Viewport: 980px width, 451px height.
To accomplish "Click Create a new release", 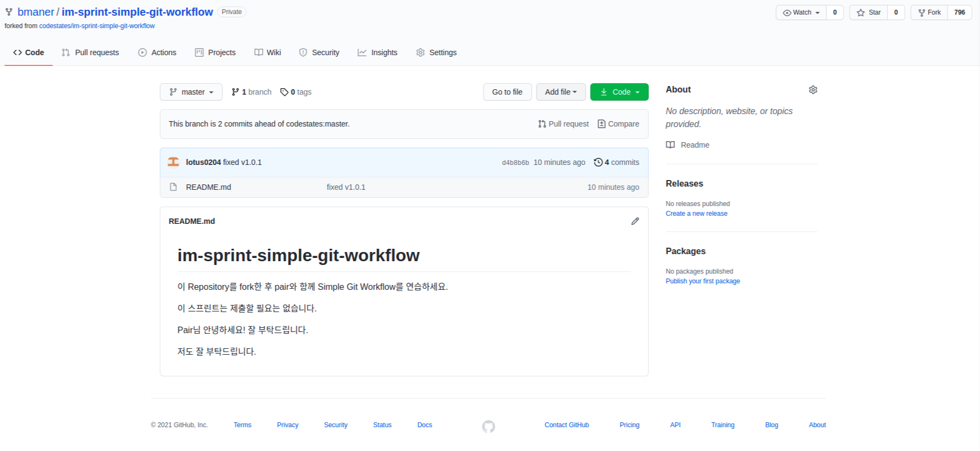I will 697,214.
